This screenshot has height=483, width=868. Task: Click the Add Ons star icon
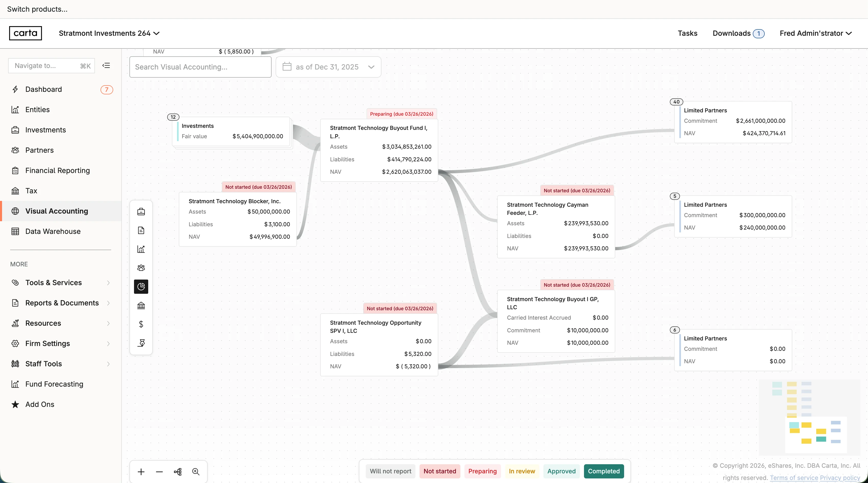15,404
